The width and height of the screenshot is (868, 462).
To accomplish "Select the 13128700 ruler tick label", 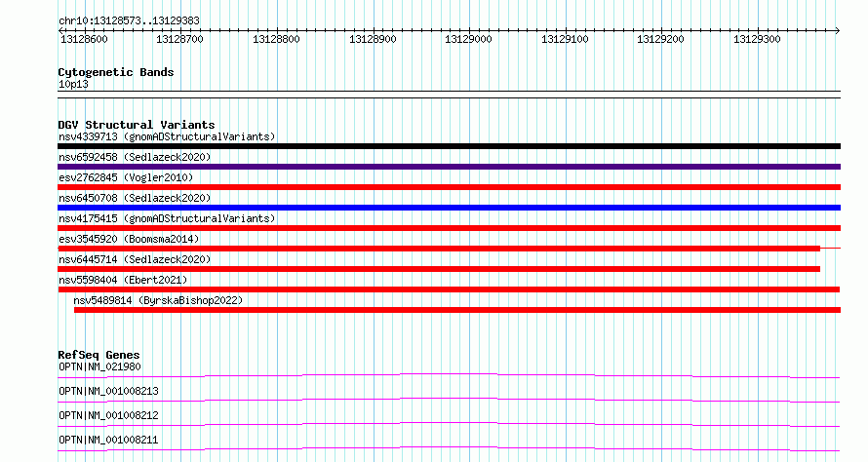I will point(179,39).
